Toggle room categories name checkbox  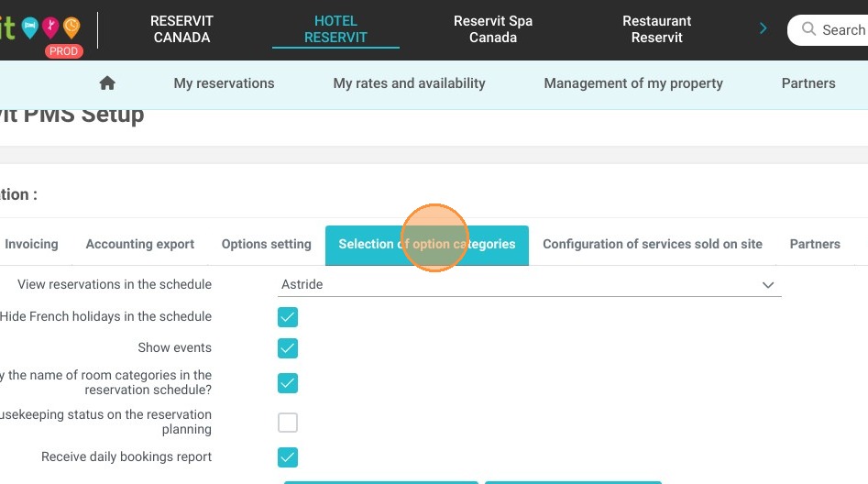tap(288, 383)
